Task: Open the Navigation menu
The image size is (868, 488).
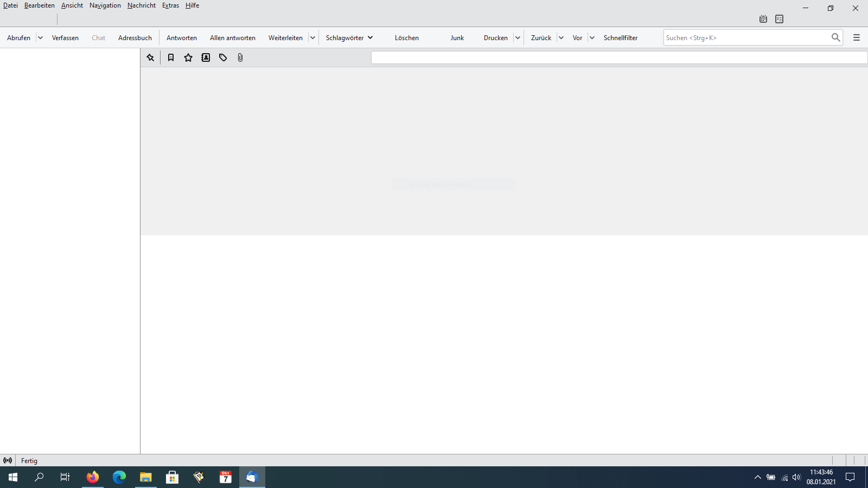Action: coord(105,5)
